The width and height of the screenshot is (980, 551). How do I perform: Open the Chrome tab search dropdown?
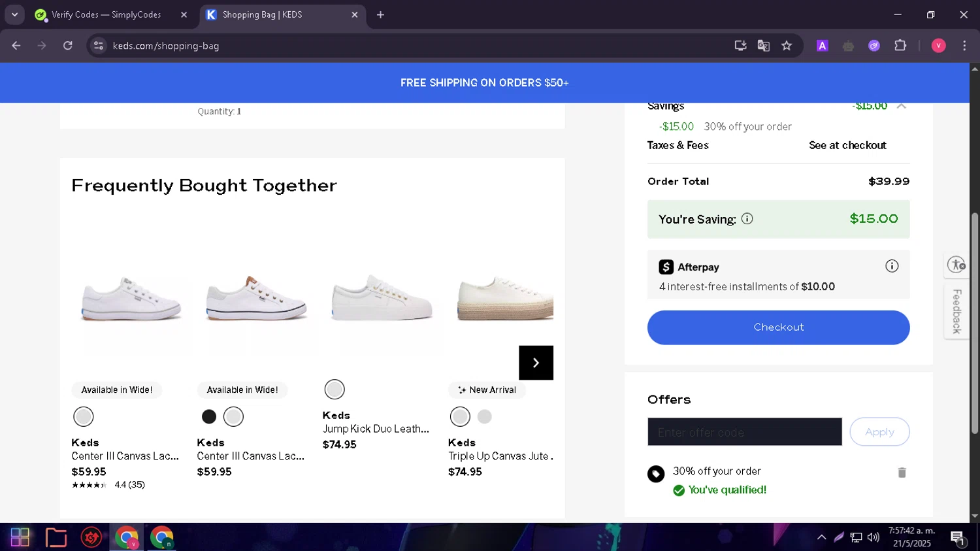click(x=14, y=14)
